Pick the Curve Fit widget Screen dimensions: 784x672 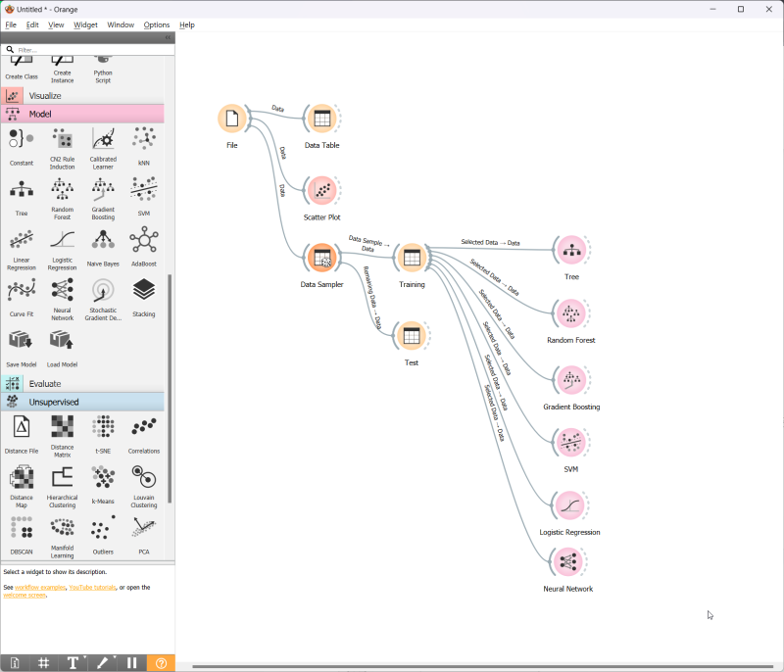coord(22,297)
